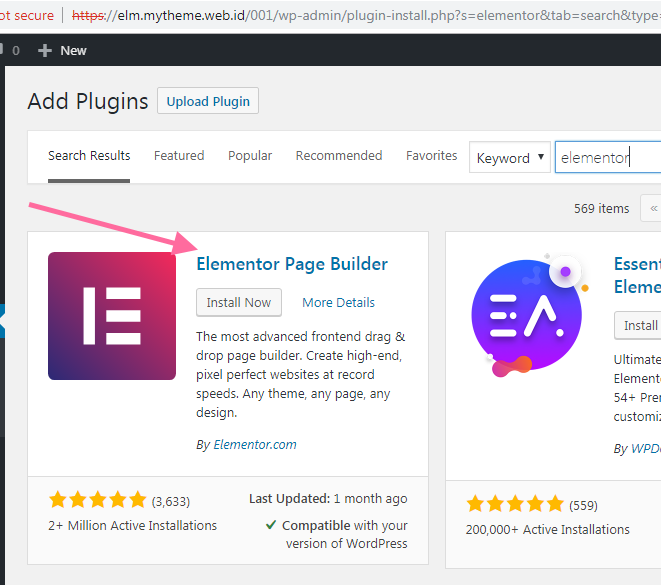Screen dimensions: 661x585
Task: Switch to the Recommended tab
Action: point(339,156)
